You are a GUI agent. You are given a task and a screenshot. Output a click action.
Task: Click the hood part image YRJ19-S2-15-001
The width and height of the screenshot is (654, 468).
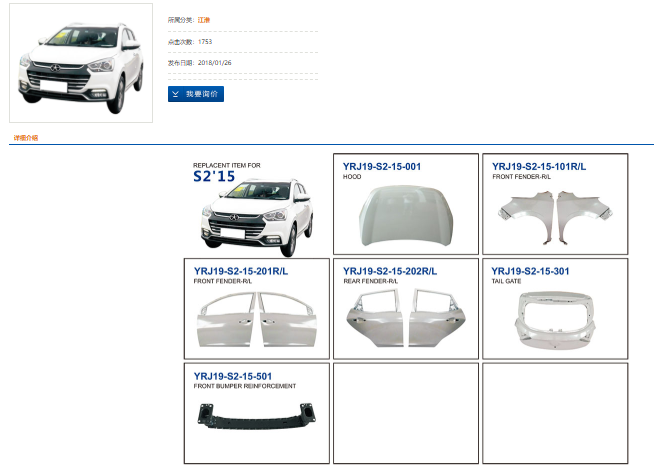[x=406, y=215]
